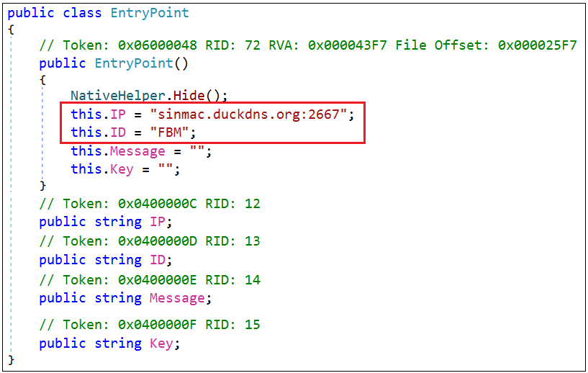Click the EntryPoint() constructor name

(x=134, y=63)
